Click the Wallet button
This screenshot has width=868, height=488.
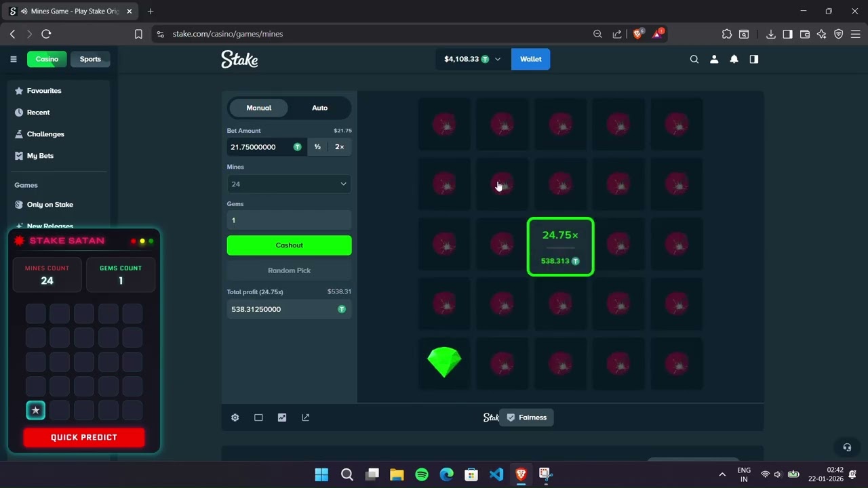[530, 59]
